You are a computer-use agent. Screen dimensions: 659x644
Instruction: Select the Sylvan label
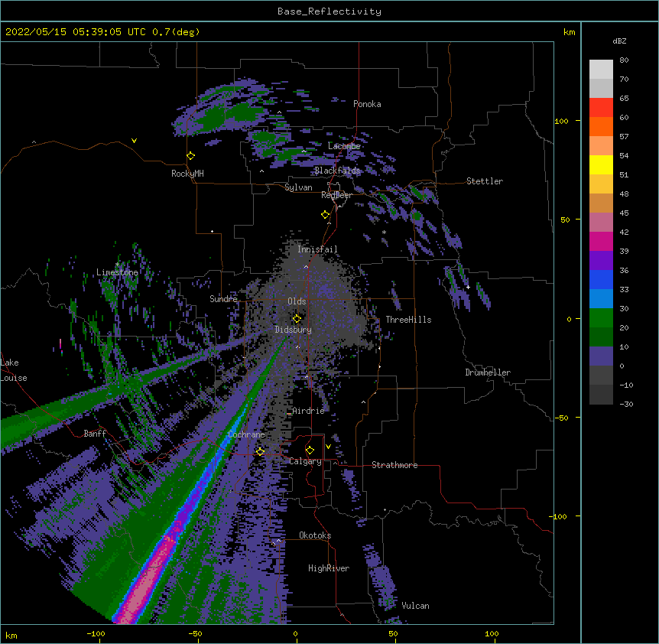pos(298,187)
